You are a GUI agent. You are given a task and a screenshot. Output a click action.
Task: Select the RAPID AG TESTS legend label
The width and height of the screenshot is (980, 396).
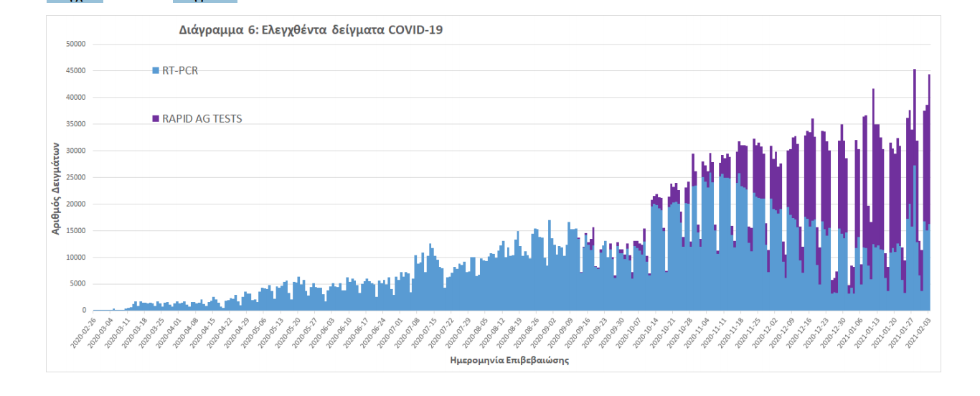point(202,119)
